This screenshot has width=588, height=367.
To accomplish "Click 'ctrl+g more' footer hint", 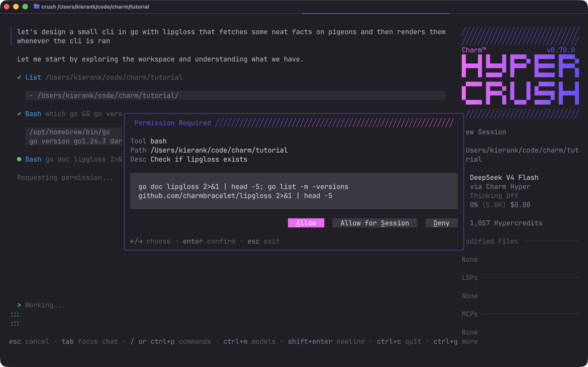I will 455,342.
